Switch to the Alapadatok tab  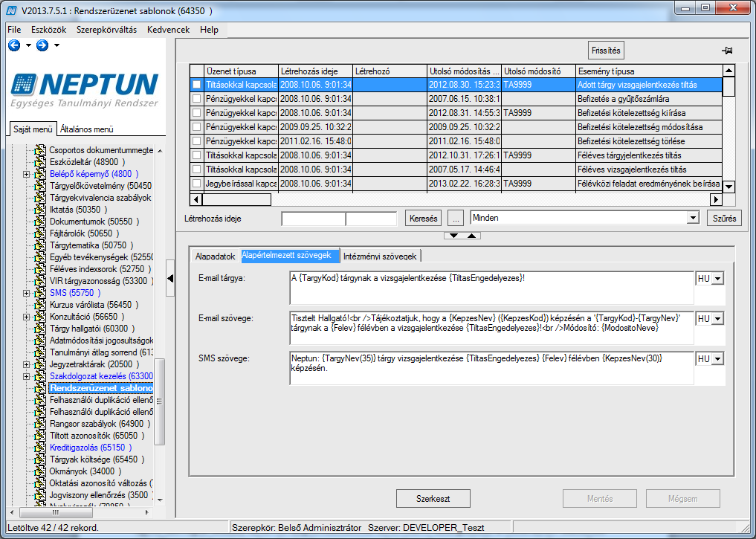click(x=215, y=256)
